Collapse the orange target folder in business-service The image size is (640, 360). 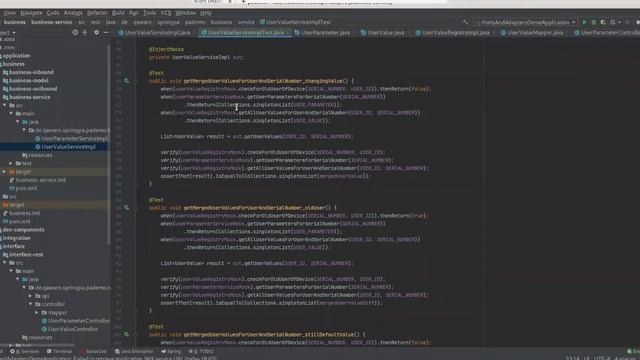(4, 172)
